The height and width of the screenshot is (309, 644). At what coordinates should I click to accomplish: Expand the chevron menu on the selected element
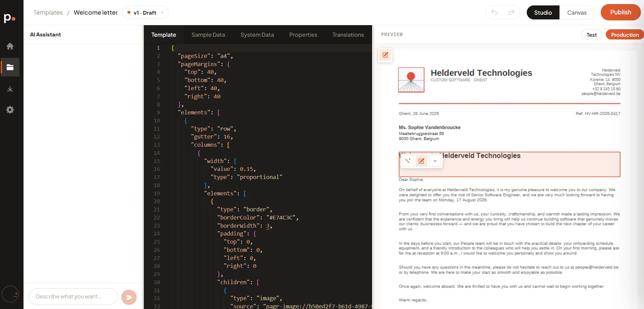435,161
